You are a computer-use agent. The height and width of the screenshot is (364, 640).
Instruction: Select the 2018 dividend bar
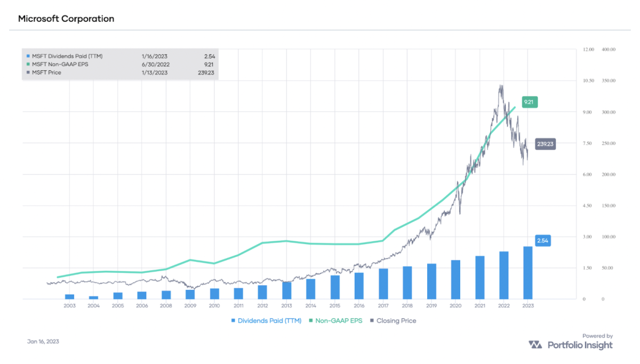pyautogui.click(x=407, y=282)
